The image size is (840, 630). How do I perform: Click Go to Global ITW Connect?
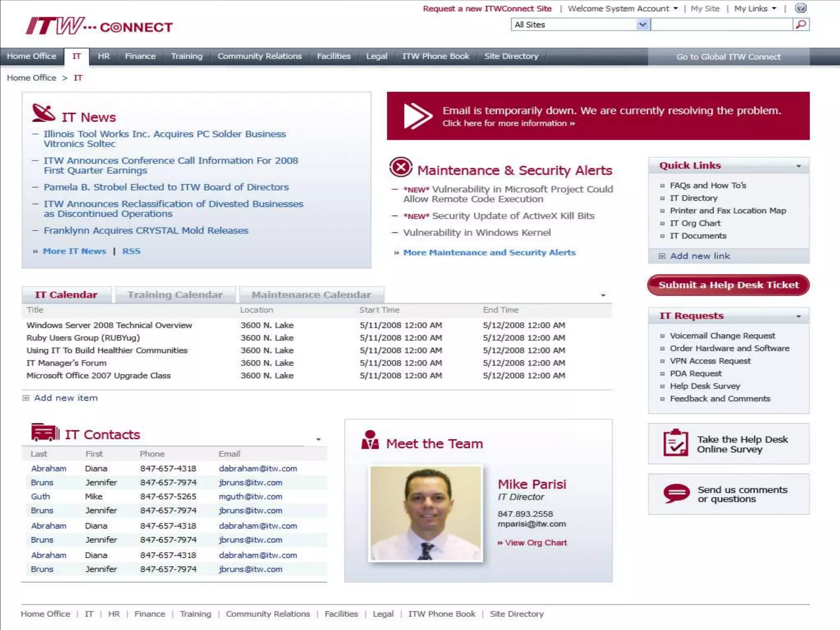pos(728,57)
